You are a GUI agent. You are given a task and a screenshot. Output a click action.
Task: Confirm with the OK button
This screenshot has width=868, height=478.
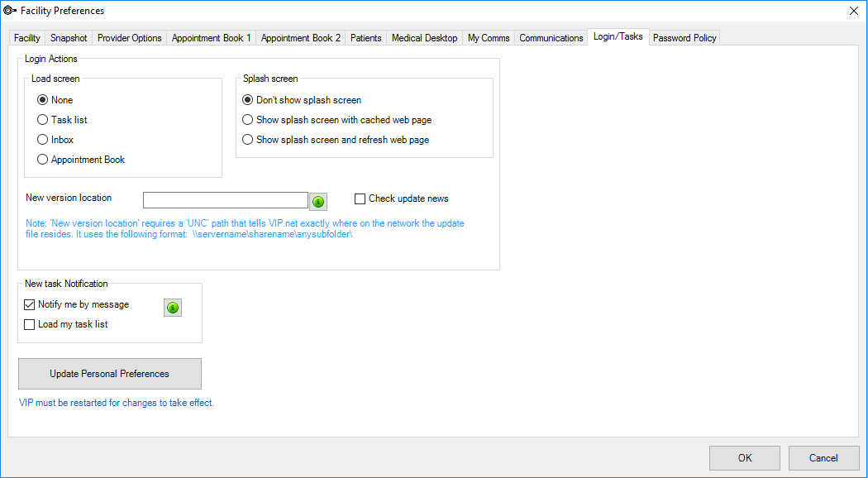745,458
